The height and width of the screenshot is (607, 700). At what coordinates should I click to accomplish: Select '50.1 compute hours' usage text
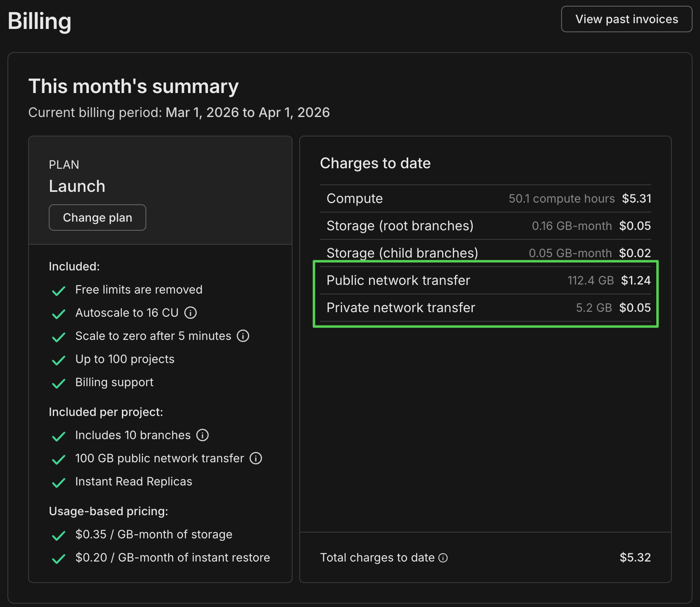(x=562, y=198)
